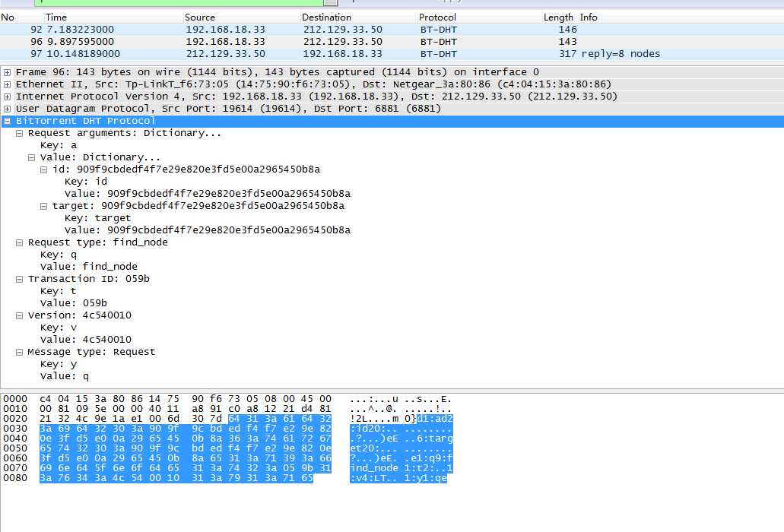The height and width of the screenshot is (532, 784).
Task: Select the 'Value: q' line under Message type
Action: 65,376
